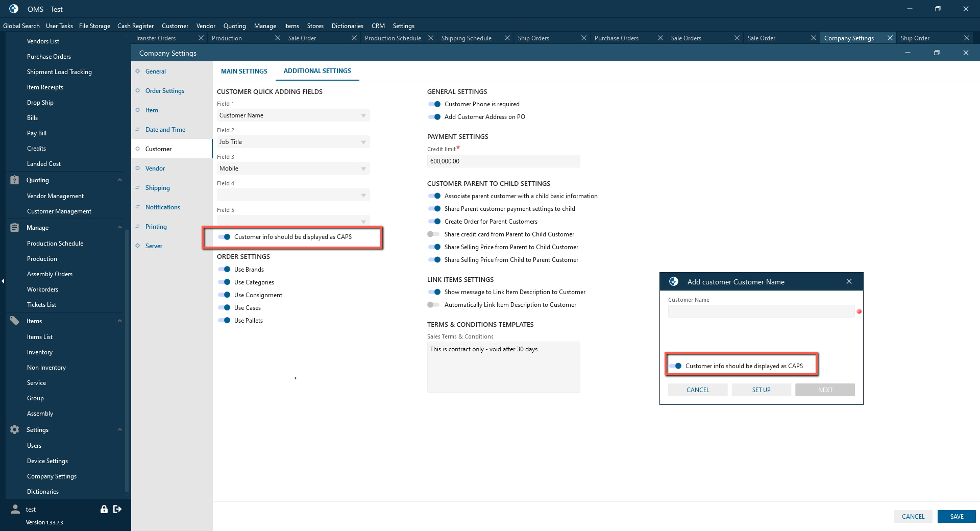Close the Purchase Orders tab
Viewport: 980px width, 531px height.
tap(660, 38)
